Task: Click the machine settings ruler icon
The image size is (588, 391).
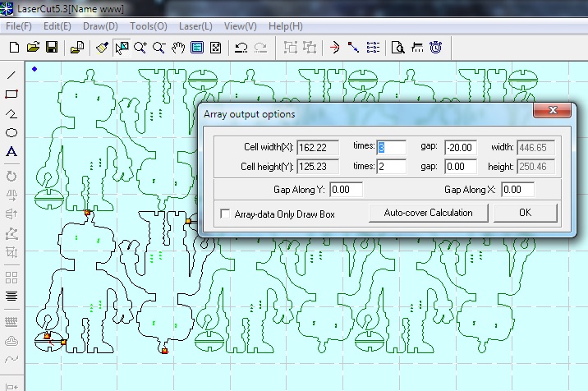Action: pos(417,48)
